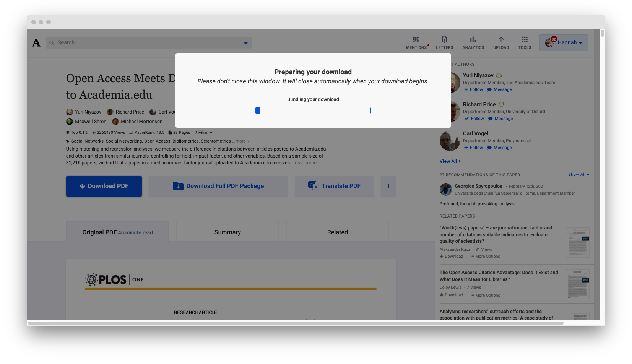This screenshot has height=364, width=632.
Task: Download the Open Access Citation Advantage paper
Action: (x=452, y=295)
